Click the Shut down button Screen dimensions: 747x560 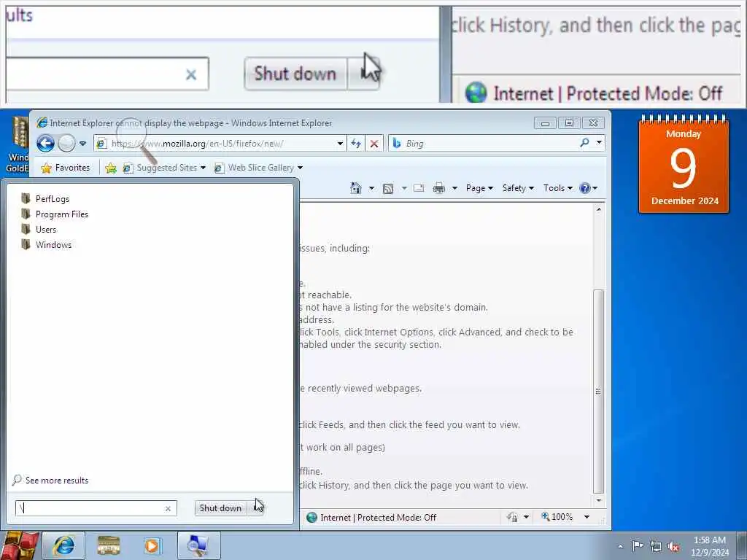[x=220, y=508]
